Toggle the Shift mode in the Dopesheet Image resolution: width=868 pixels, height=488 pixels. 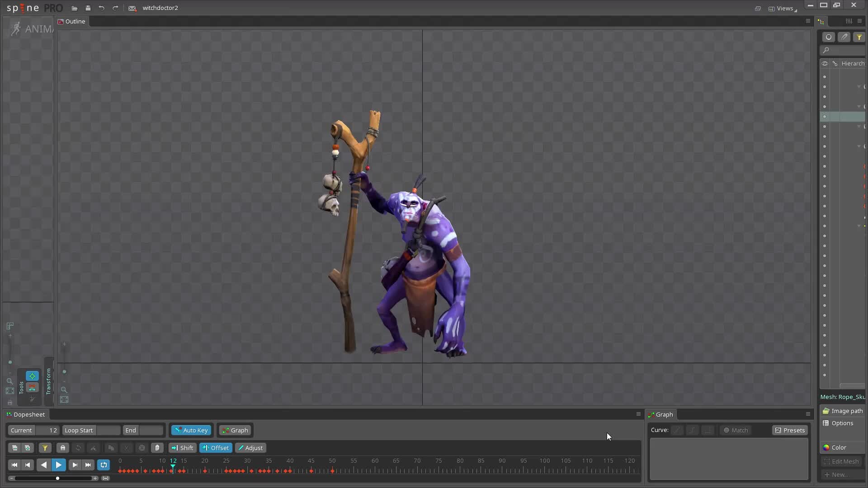[182, 448]
